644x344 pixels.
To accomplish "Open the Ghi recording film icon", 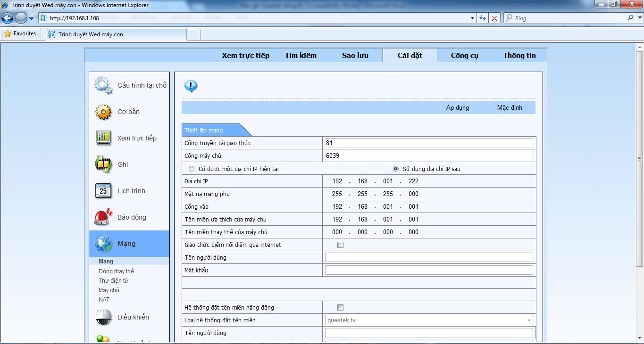I will point(103,164).
